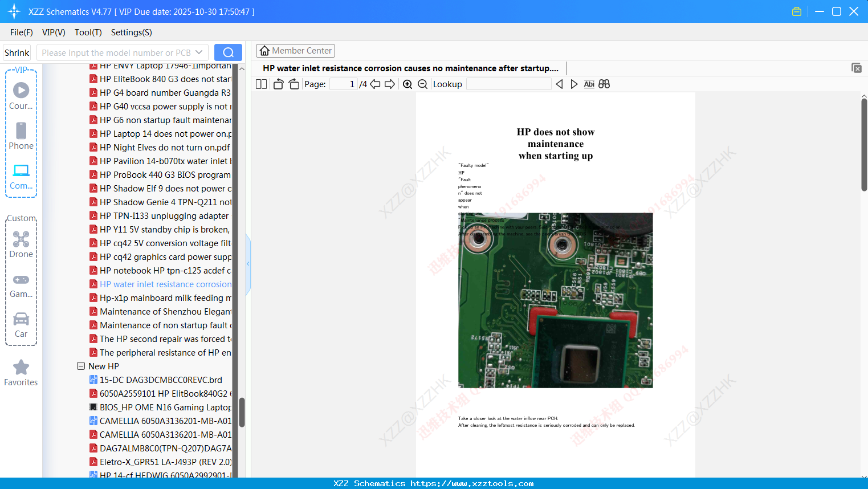868x489 pixels.
Task: Open the Tool(T) menu
Action: click(x=88, y=32)
